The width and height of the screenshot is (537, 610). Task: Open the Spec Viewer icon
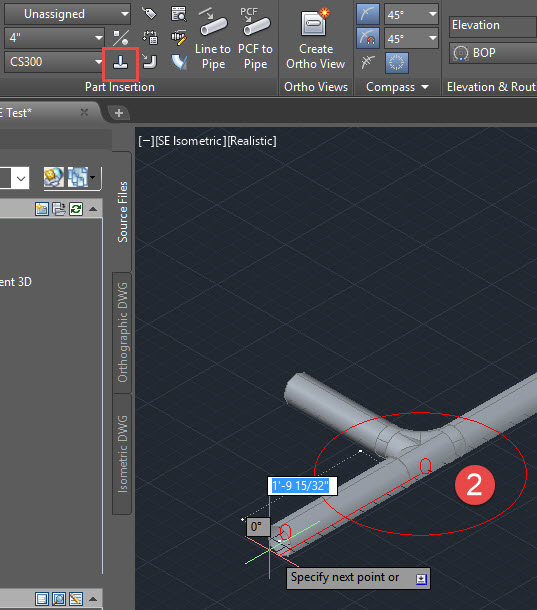pyautogui.click(x=179, y=14)
